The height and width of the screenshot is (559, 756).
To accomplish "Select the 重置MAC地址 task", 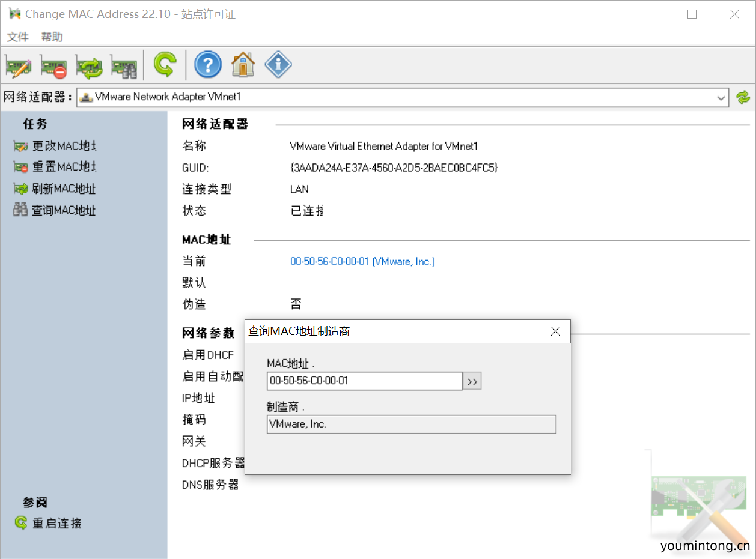I will click(55, 167).
